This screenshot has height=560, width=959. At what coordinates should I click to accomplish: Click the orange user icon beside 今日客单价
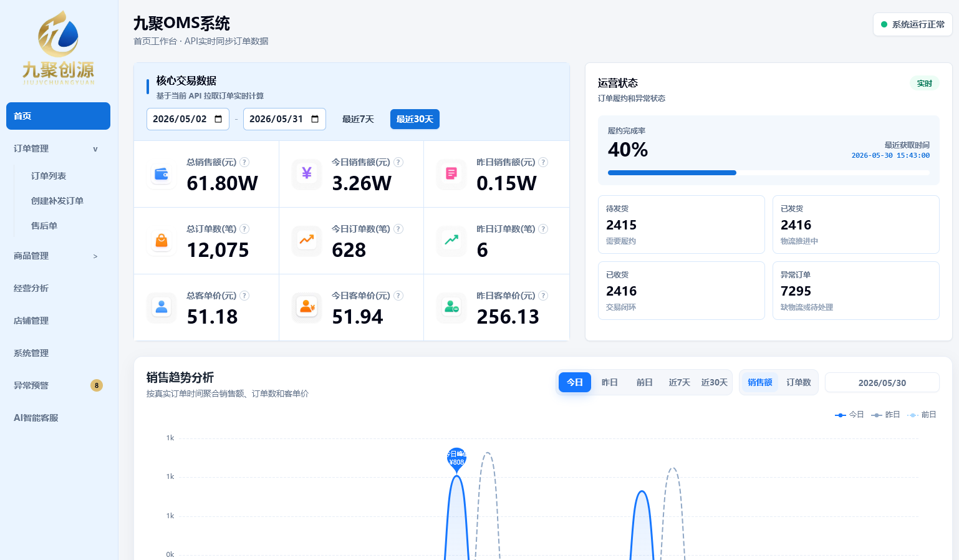pos(307,307)
